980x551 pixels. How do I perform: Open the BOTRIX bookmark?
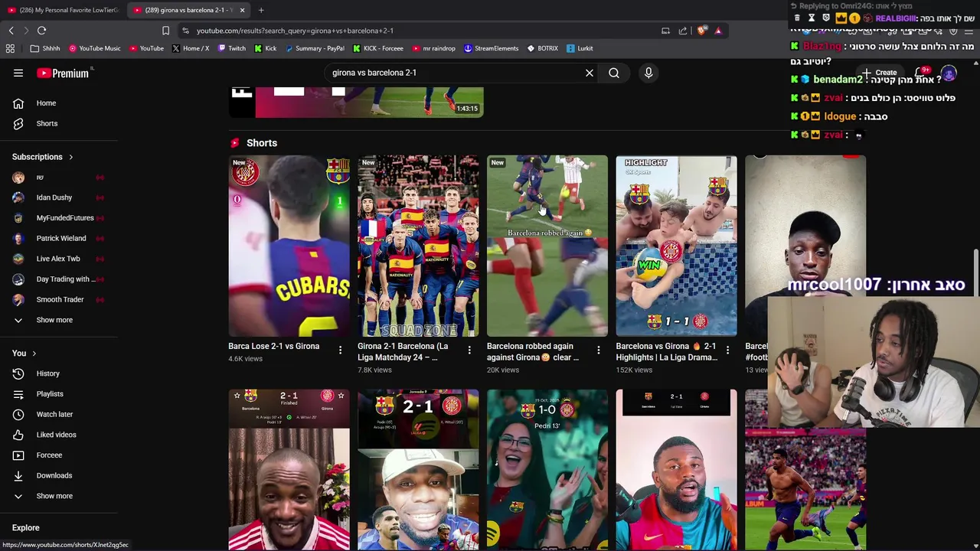542,48
